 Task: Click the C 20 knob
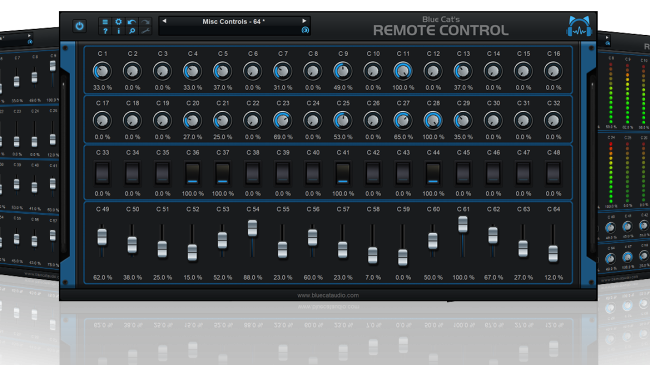192,120
